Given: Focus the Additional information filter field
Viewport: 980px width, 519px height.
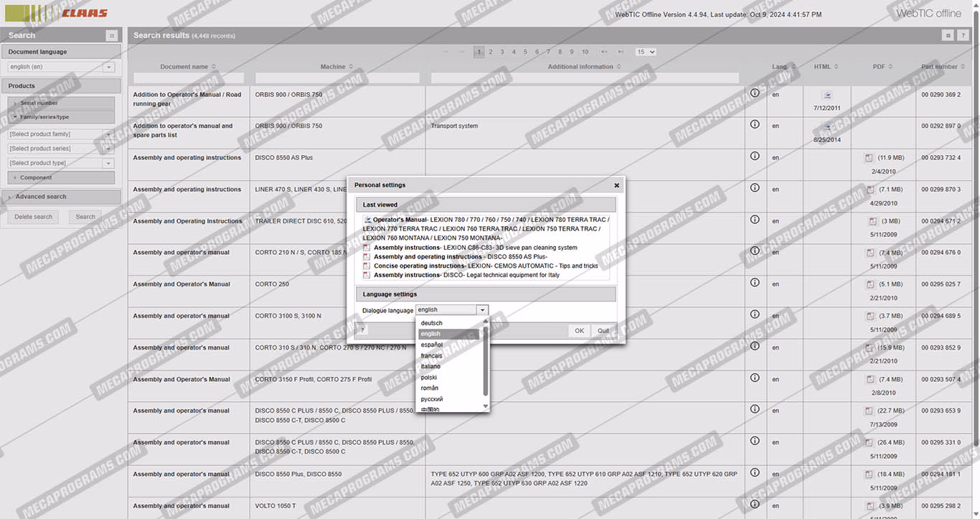Looking at the screenshot, I should tap(585, 78).
